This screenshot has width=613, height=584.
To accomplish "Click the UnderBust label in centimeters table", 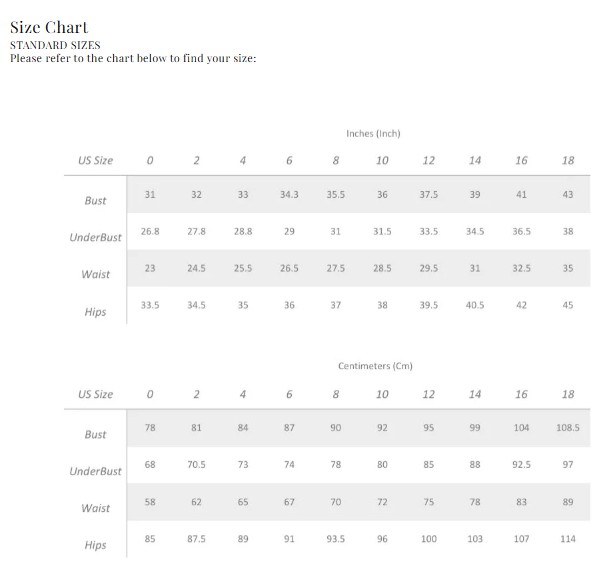I will (x=96, y=471).
